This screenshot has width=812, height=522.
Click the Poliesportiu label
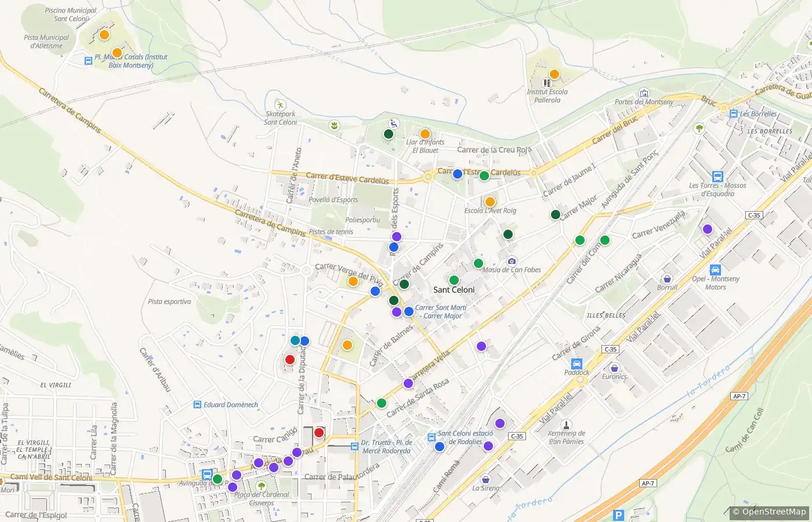pyautogui.click(x=362, y=220)
